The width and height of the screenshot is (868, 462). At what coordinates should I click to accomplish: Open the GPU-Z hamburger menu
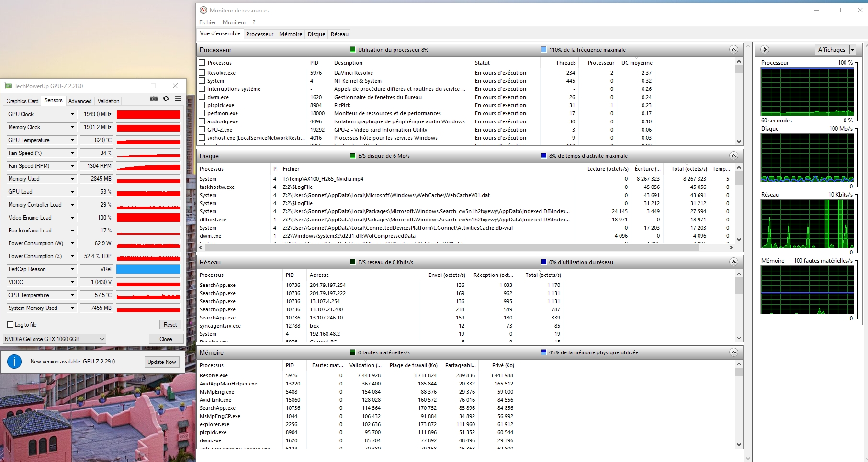(178, 99)
